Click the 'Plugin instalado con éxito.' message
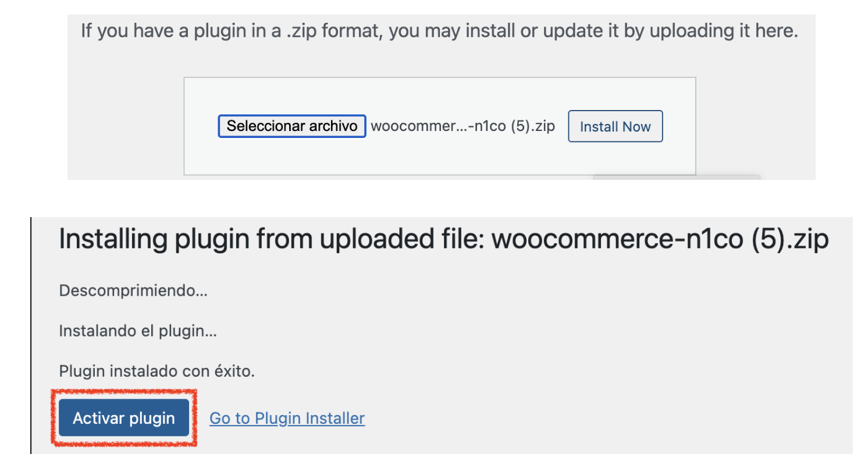 click(156, 371)
